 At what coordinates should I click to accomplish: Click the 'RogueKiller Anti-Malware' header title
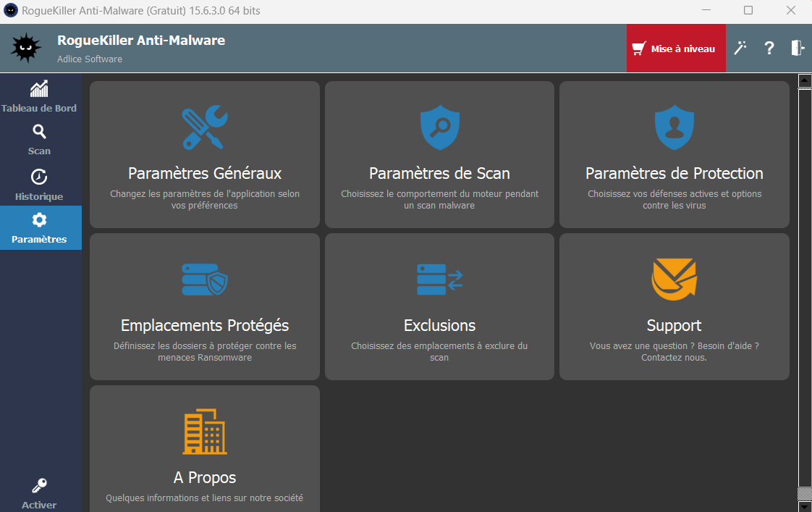click(141, 41)
